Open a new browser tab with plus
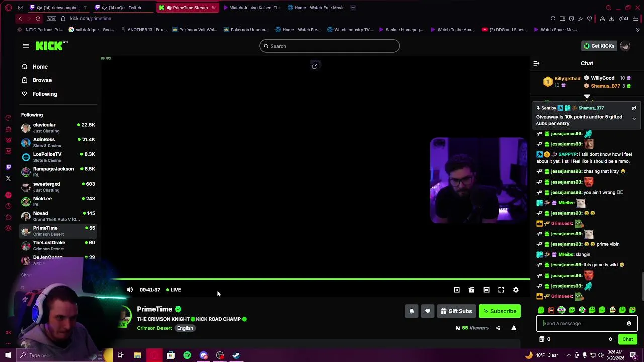Image resolution: width=644 pixels, height=362 pixels. click(x=353, y=8)
